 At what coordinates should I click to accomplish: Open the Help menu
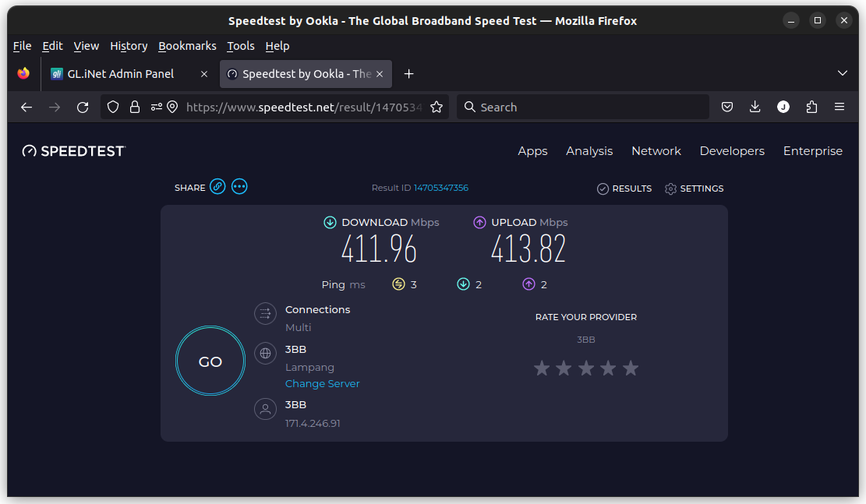point(277,46)
